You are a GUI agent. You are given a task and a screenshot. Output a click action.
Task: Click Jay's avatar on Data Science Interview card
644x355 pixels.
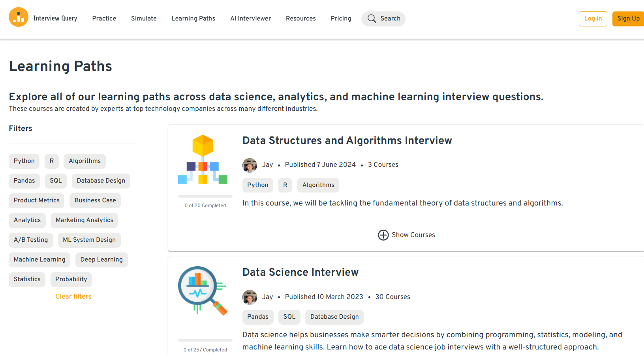pyautogui.click(x=250, y=297)
